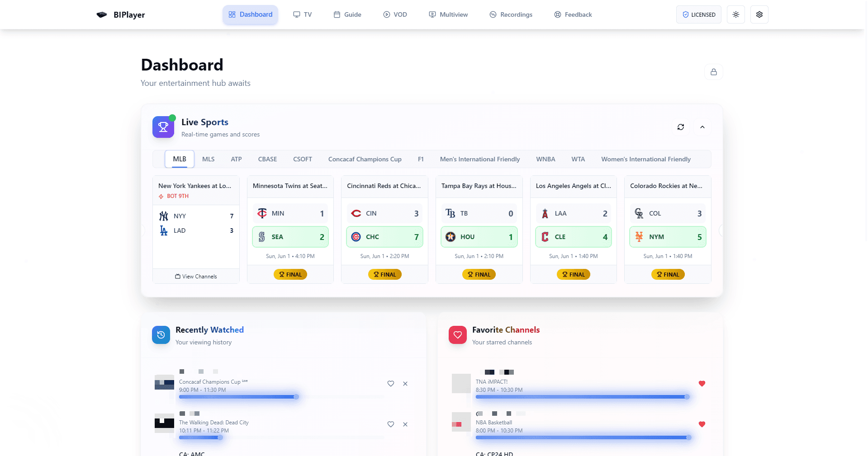Click the settings gear icon
Image resolution: width=868 pixels, height=456 pixels.
pyautogui.click(x=759, y=14)
